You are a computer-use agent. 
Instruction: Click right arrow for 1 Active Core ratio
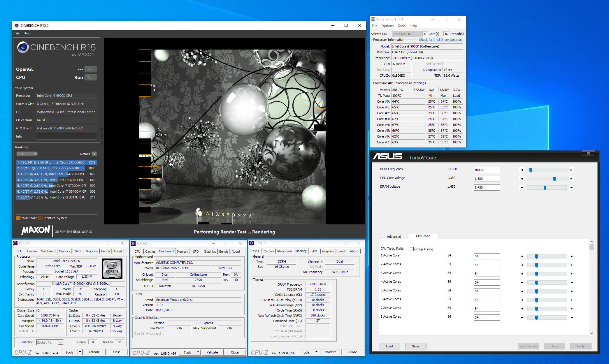tap(572, 256)
